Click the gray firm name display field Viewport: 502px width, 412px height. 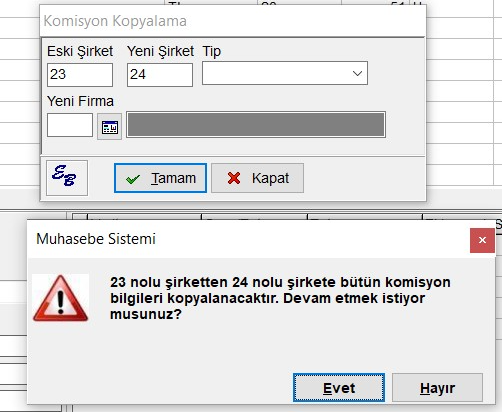click(256, 125)
